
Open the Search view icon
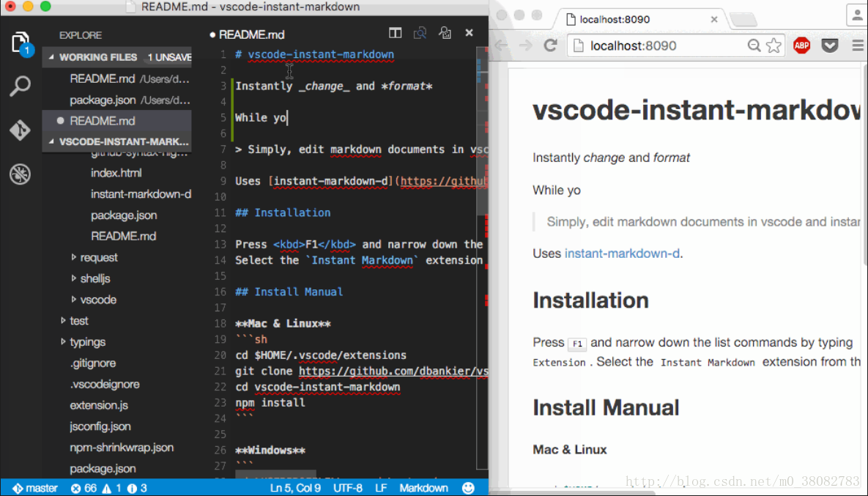(x=20, y=86)
